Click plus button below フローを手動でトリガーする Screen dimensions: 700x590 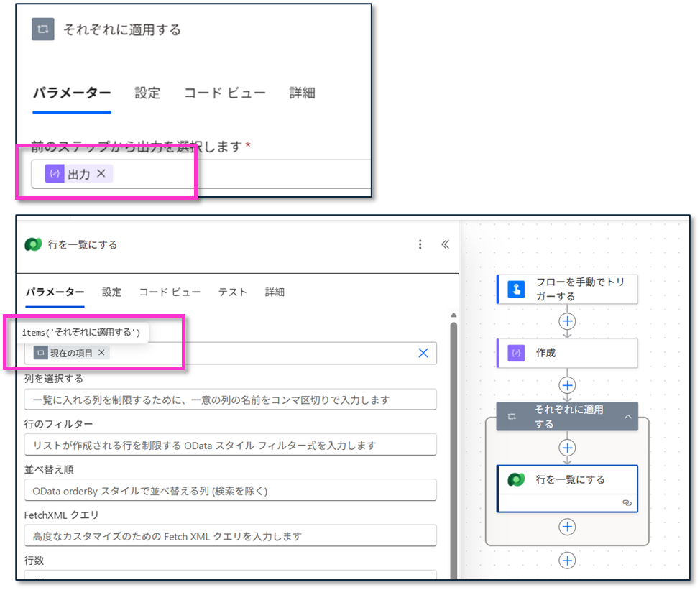567,321
